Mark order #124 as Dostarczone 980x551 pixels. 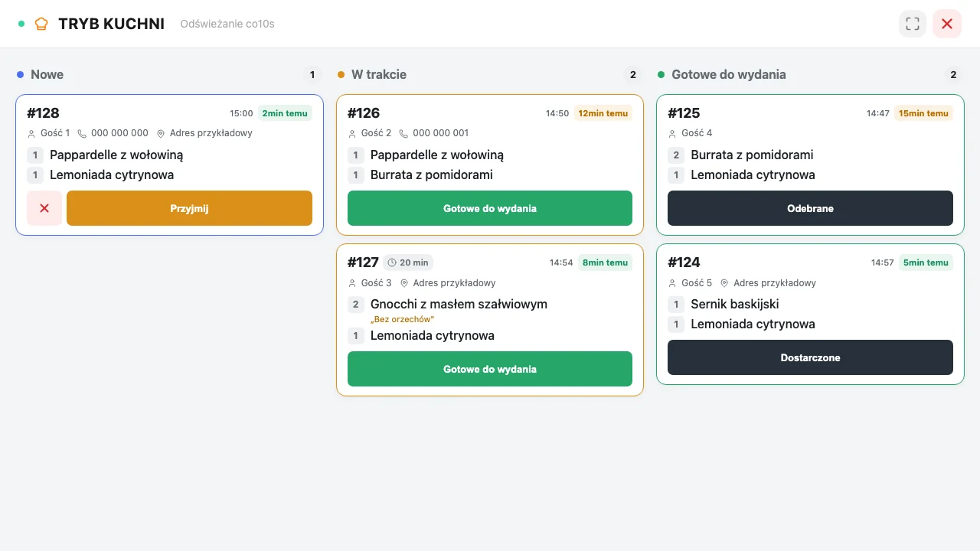pyautogui.click(x=810, y=357)
